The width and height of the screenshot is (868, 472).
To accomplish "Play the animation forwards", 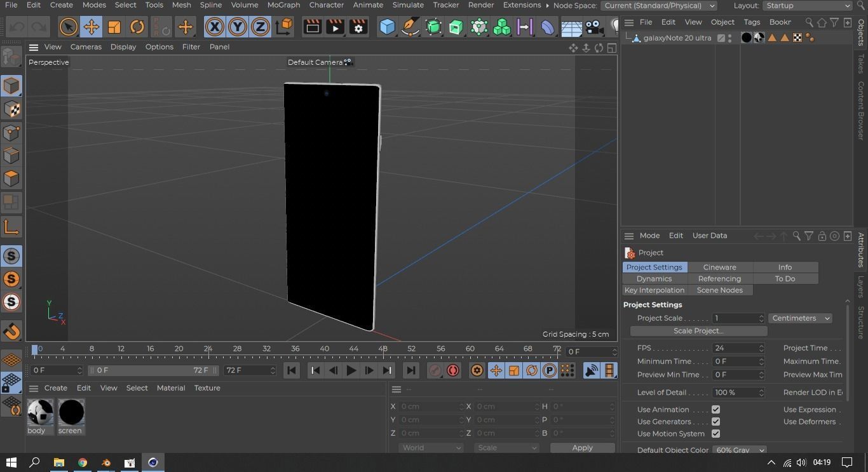I will pyautogui.click(x=351, y=370).
